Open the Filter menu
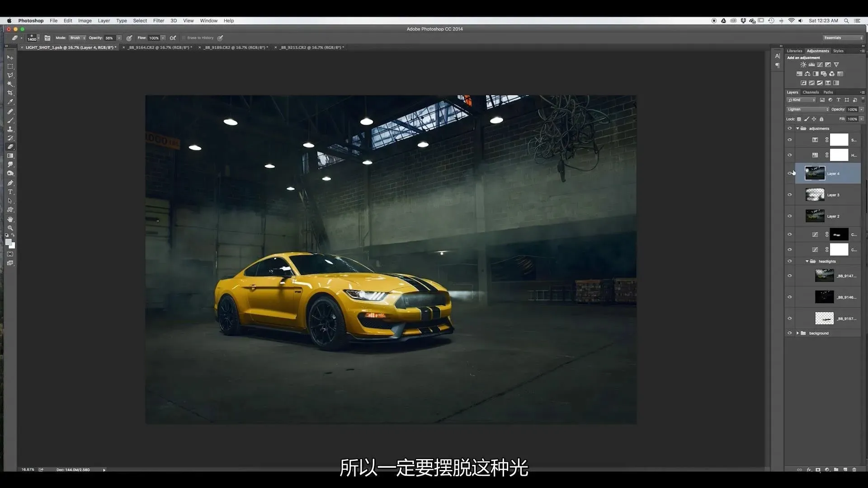 coord(158,21)
